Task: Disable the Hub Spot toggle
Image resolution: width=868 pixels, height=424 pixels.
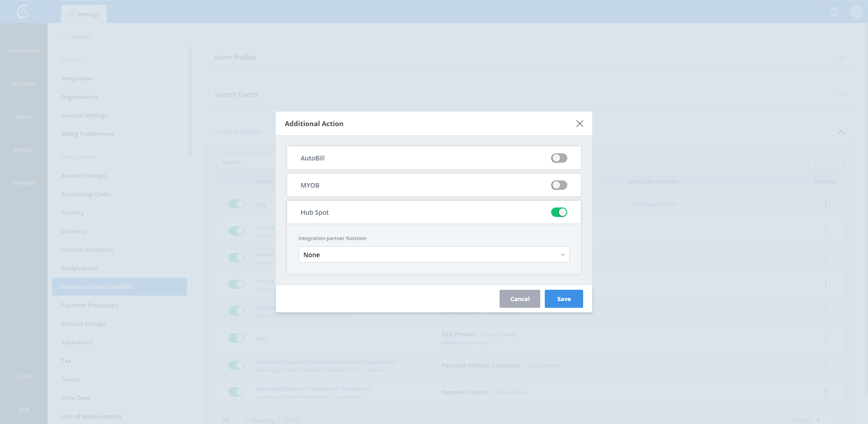Action: pyautogui.click(x=559, y=212)
